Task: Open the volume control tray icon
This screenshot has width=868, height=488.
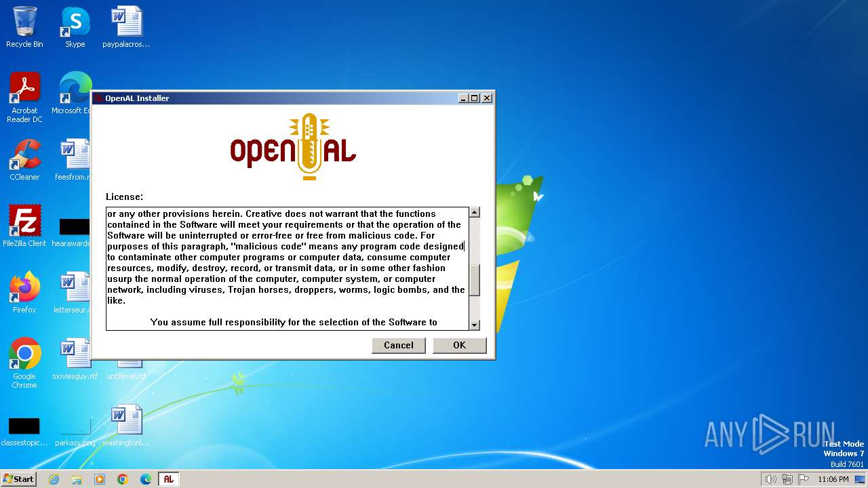Action: click(770, 479)
